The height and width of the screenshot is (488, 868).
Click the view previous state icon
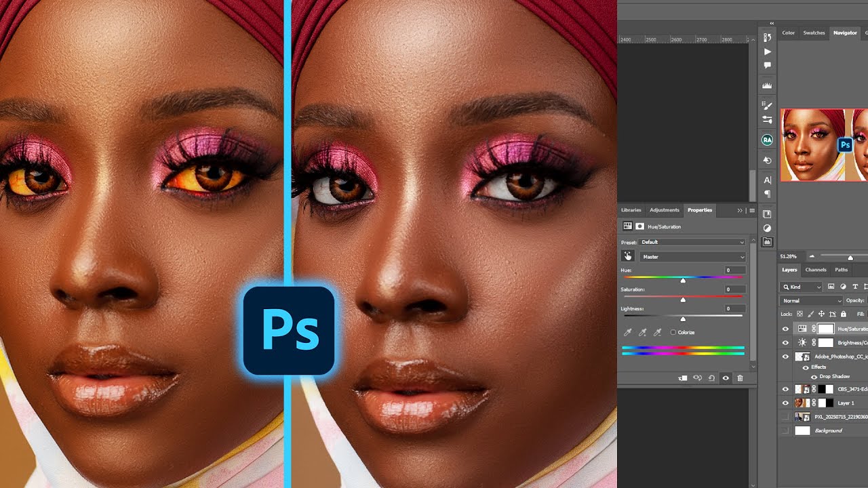coord(697,378)
